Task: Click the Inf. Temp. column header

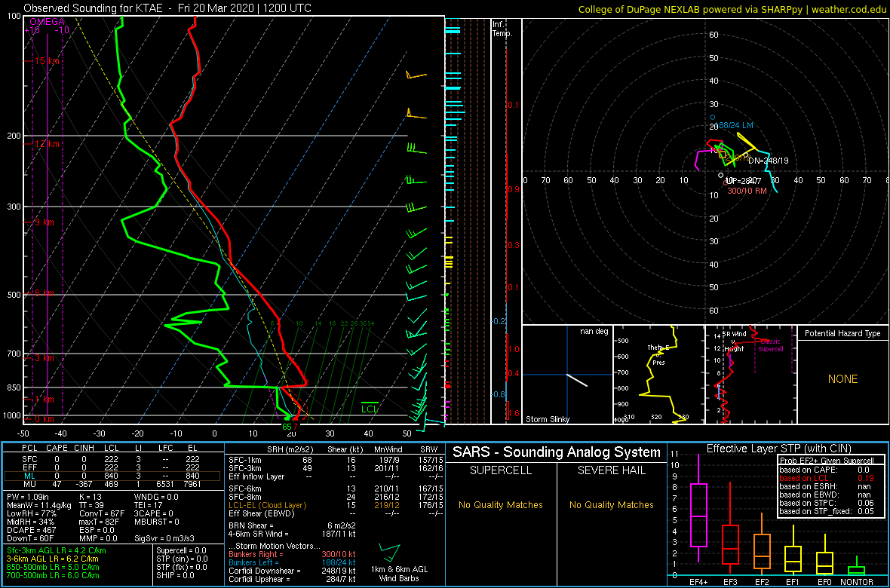Action: [x=502, y=29]
